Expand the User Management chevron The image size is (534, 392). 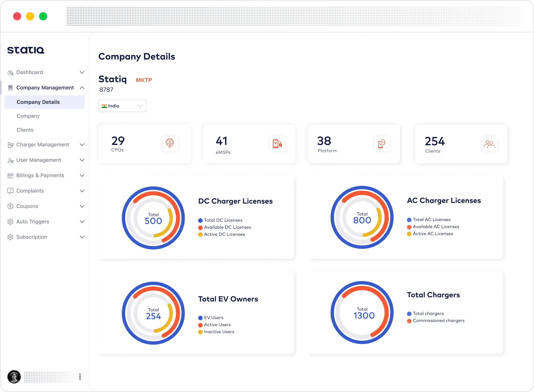click(x=82, y=160)
